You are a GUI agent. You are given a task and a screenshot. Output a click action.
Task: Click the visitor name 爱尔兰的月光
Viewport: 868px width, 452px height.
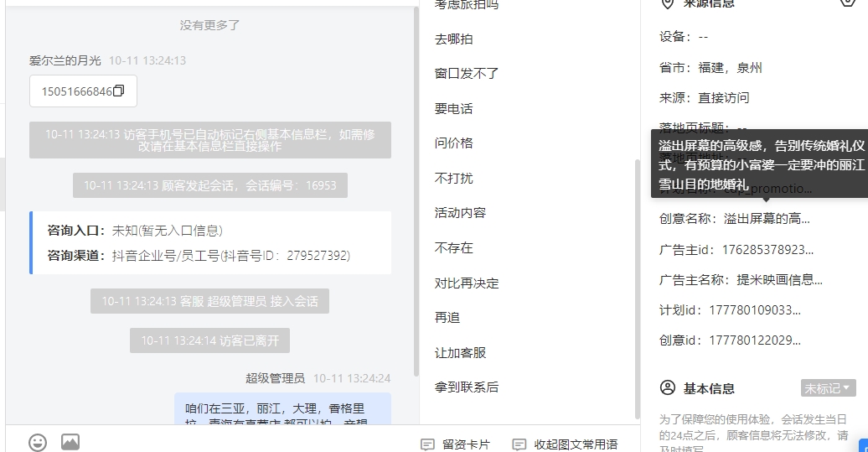click(65, 60)
